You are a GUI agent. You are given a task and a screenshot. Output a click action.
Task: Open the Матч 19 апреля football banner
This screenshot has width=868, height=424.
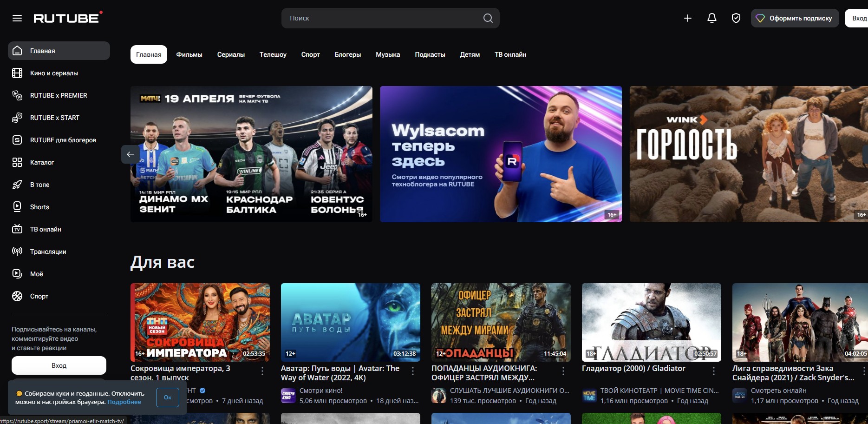click(x=251, y=154)
